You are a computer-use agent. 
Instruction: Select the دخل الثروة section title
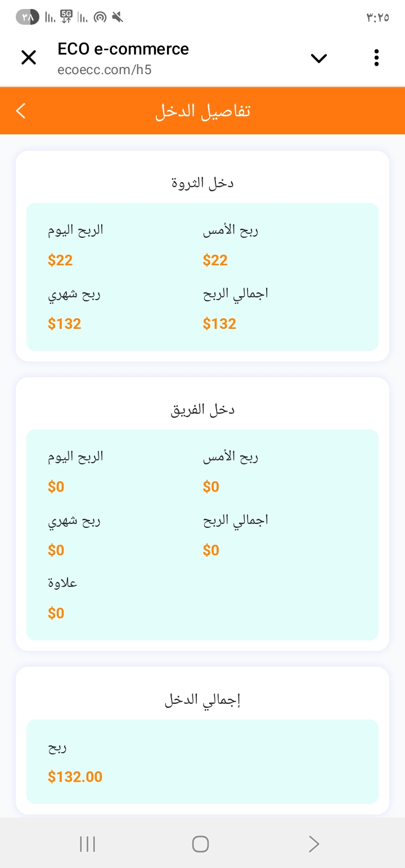[x=202, y=183]
